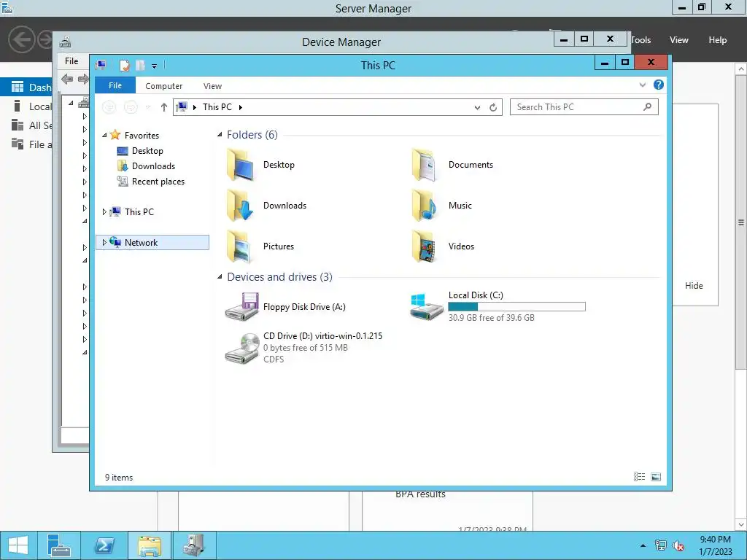Click the Forward navigation arrow in This PC
747x560 pixels.
point(131,107)
